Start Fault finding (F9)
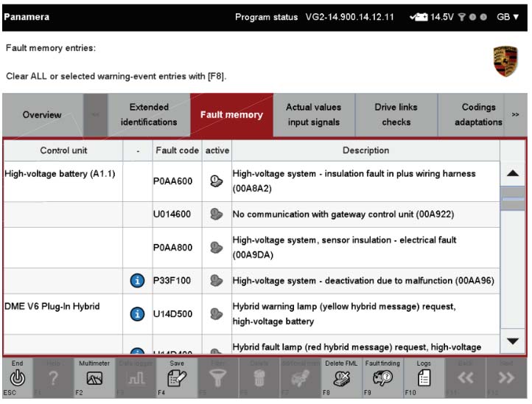The height and width of the screenshot is (404, 532). pos(382,378)
